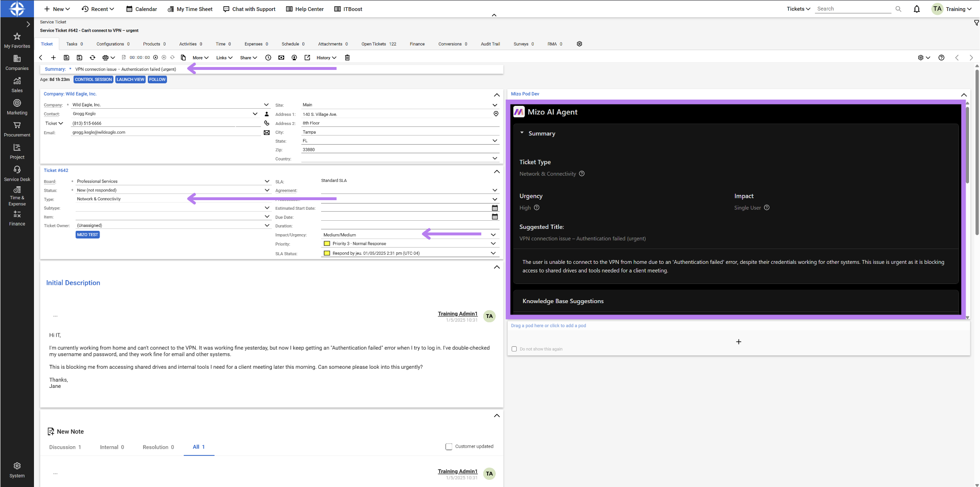Viewport: 980px width, 487px height.
Task: Open the Recent dropdown menu
Action: tap(98, 9)
